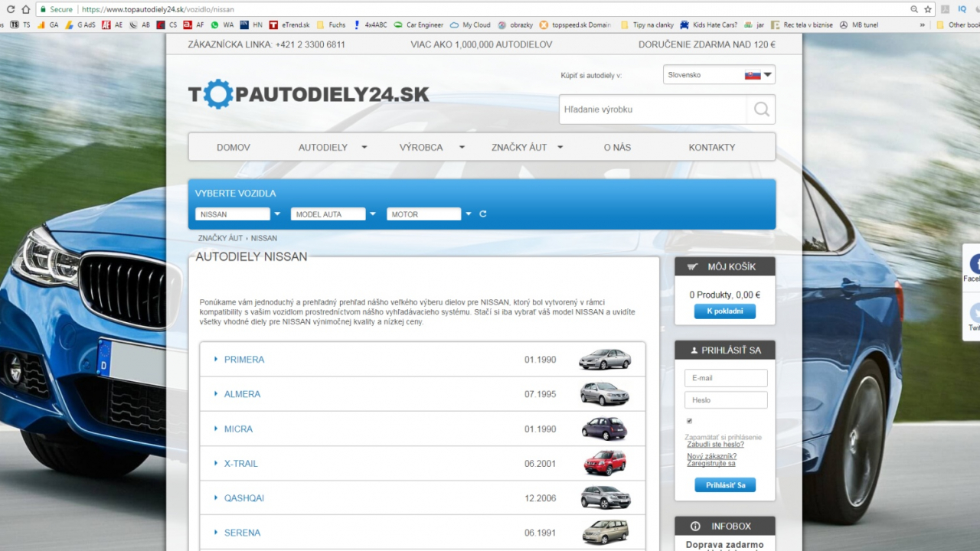Go to browser home page icon
This screenshot has width=980, height=551.
(x=26, y=9)
